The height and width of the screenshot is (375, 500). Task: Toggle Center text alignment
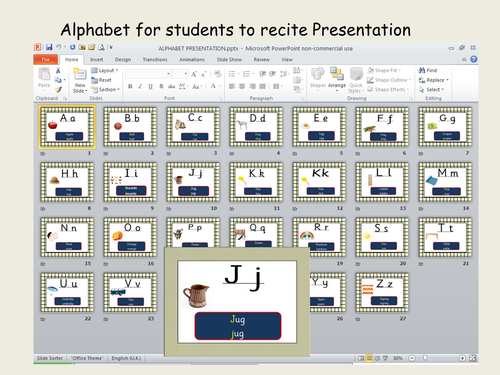pyautogui.click(x=242, y=86)
